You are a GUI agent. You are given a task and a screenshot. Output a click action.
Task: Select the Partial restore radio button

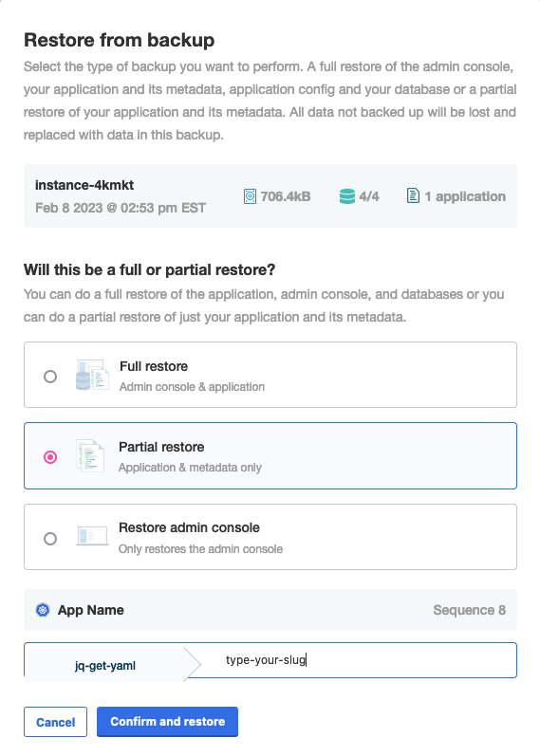(50, 457)
